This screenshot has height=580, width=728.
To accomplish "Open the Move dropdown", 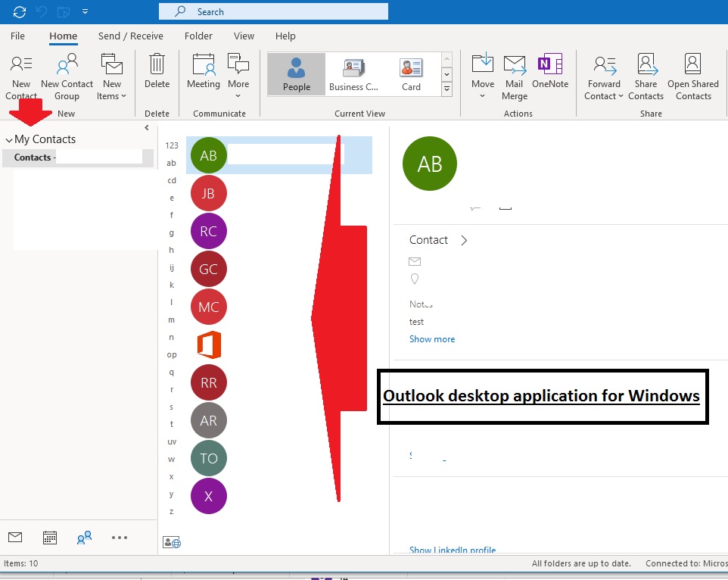I will [482, 76].
